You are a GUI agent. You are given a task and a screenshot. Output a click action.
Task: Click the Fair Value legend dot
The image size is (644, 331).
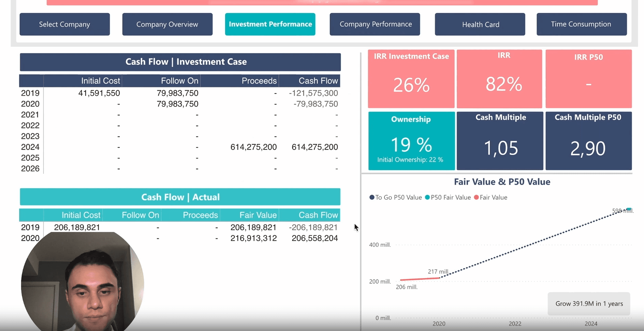pyautogui.click(x=476, y=197)
